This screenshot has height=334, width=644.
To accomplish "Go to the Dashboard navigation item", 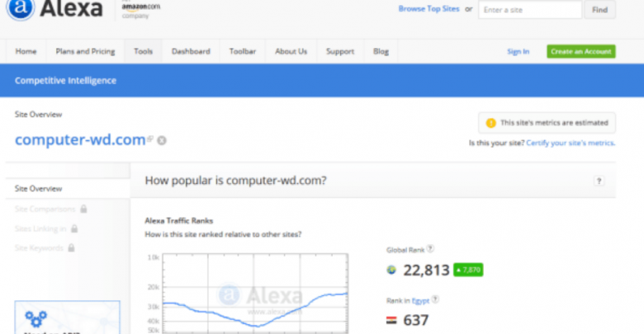I will (191, 51).
